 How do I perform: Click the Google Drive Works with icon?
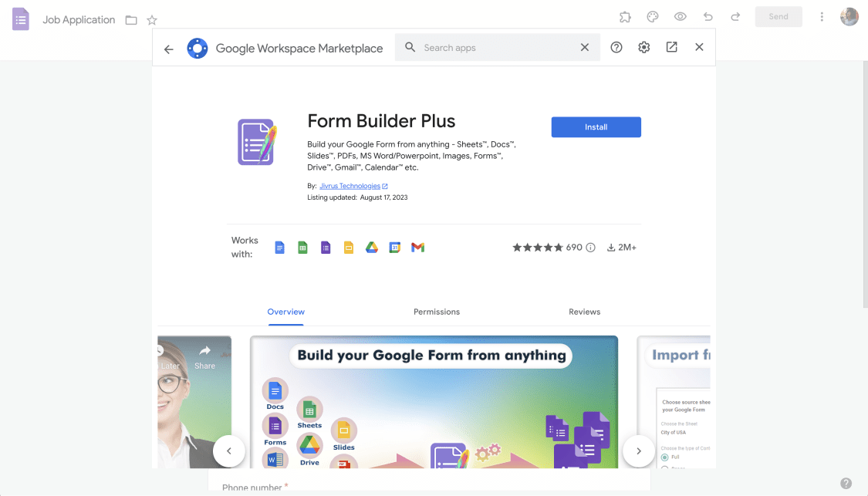click(x=371, y=247)
